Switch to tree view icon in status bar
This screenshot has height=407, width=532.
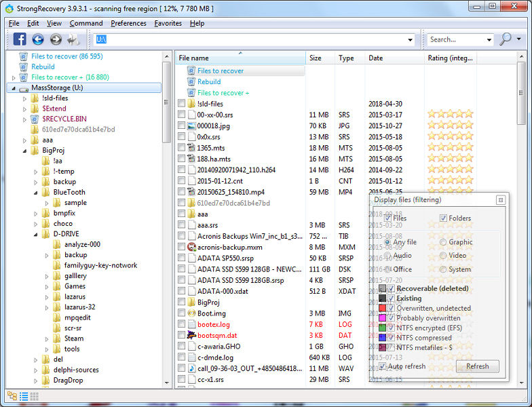pyautogui.click(x=12, y=396)
